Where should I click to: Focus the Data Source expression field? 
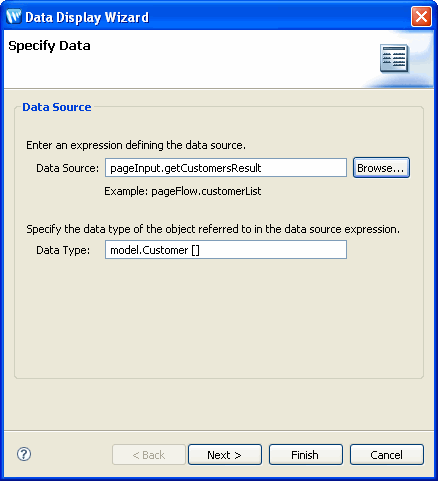pos(226,168)
